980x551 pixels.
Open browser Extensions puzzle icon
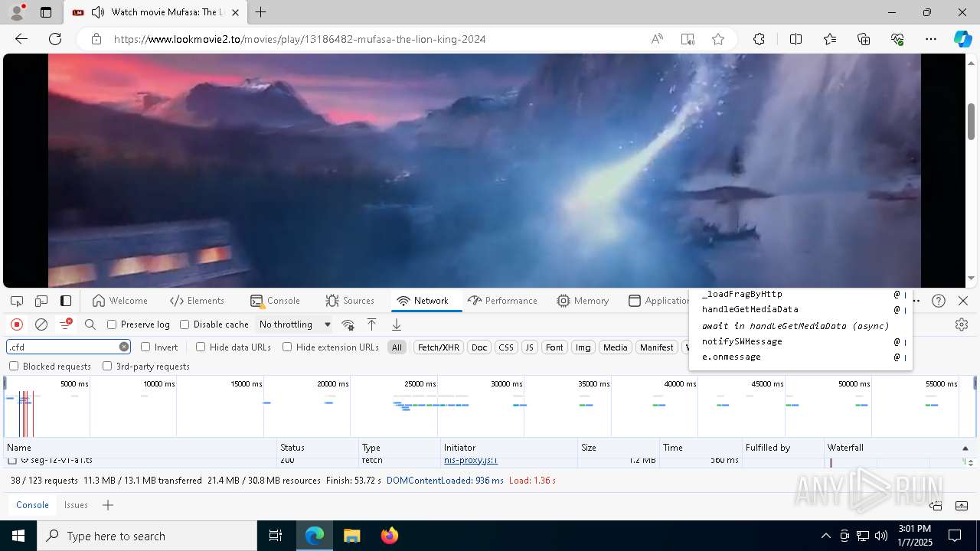tap(759, 39)
